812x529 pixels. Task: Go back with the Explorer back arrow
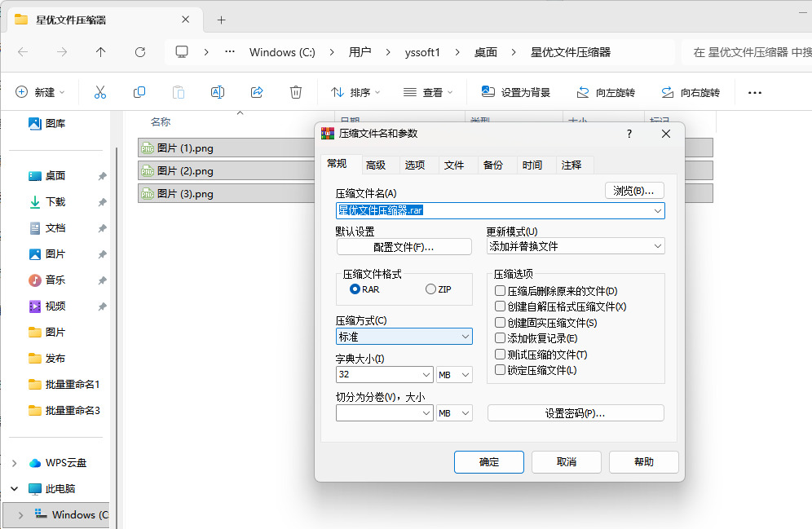pos(23,52)
